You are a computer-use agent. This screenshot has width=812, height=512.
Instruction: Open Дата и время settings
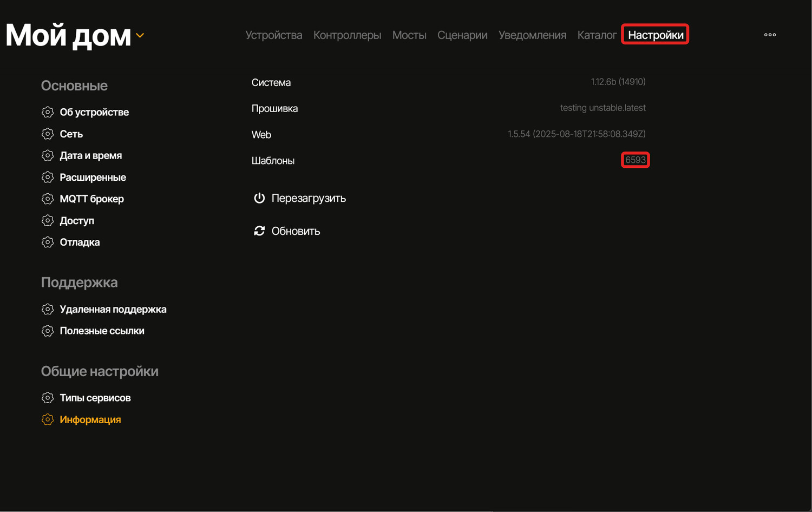[x=90, y=155]
